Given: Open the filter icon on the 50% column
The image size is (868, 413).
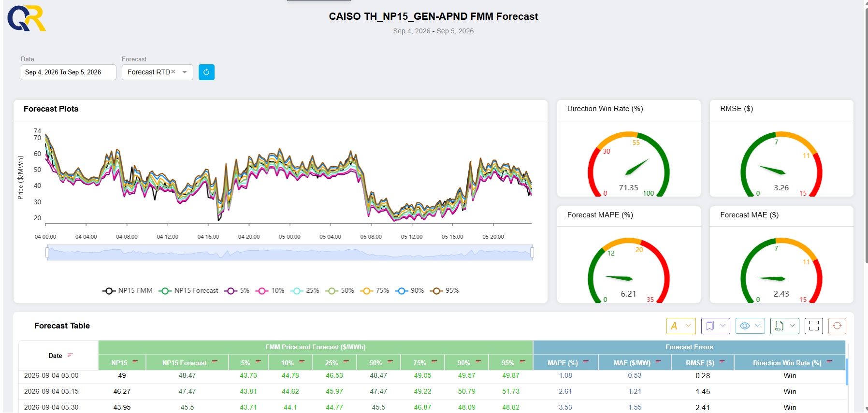Looking at the screenshot, I should click(390, 362).
